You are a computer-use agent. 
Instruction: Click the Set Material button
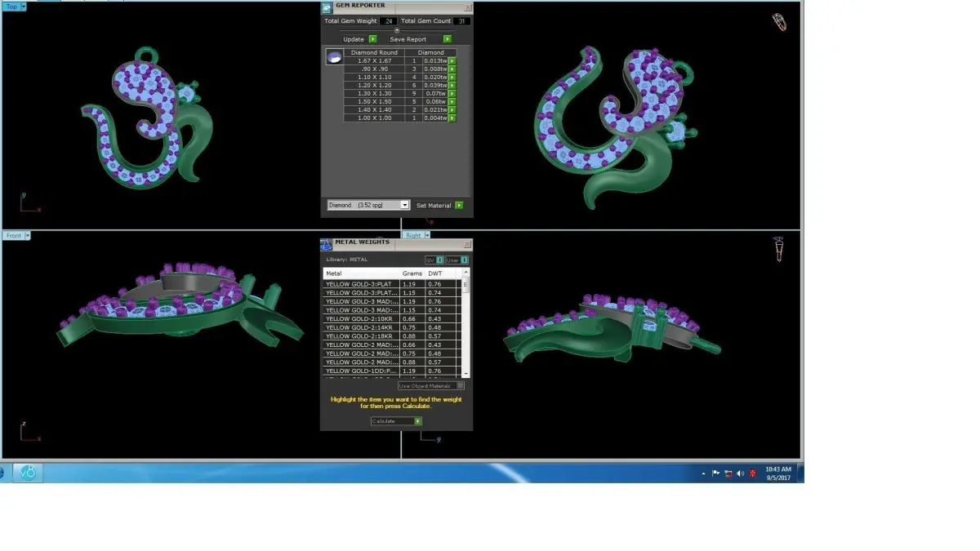pos(434,206)
